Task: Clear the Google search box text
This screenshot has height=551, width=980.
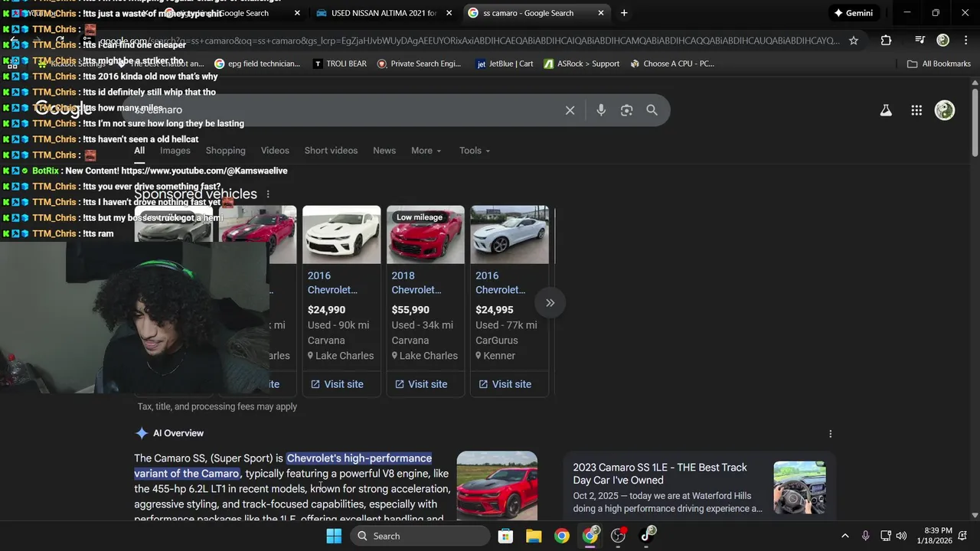Action: pos(570,110)
